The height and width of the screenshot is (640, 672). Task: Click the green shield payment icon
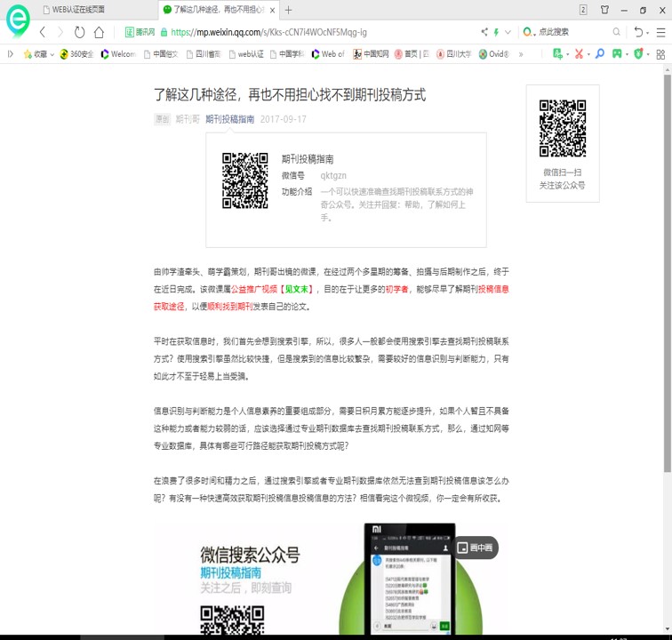tap(638, 53)
